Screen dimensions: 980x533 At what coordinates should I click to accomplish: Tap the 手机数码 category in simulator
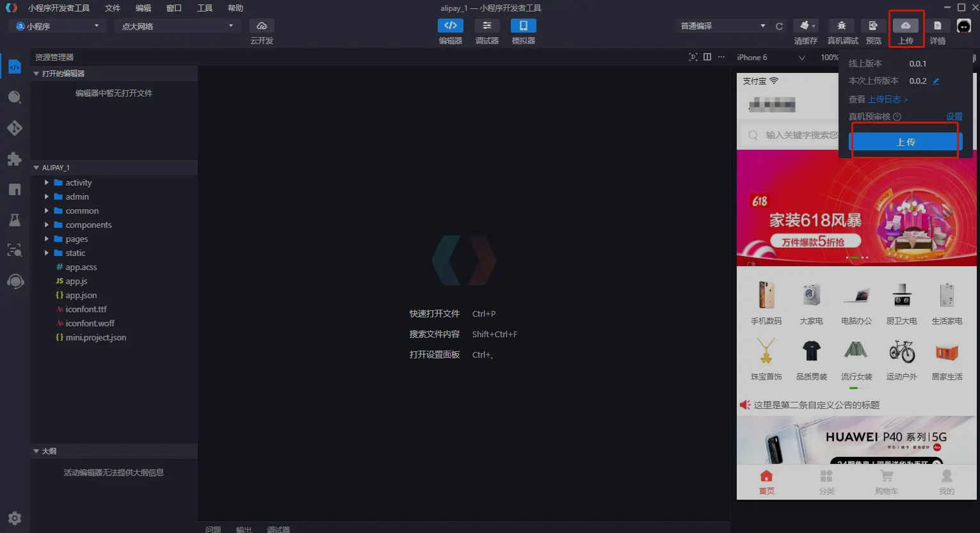[766, 303]
